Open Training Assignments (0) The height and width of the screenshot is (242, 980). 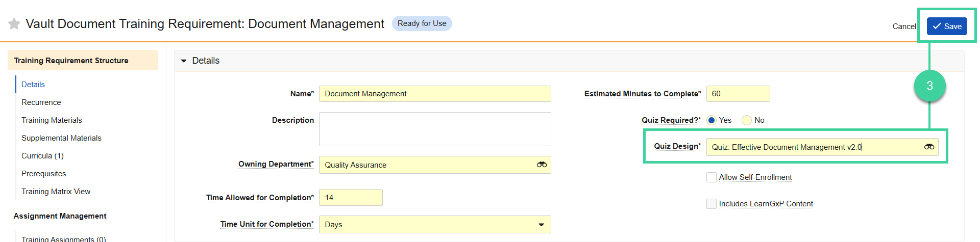point(64,238)
